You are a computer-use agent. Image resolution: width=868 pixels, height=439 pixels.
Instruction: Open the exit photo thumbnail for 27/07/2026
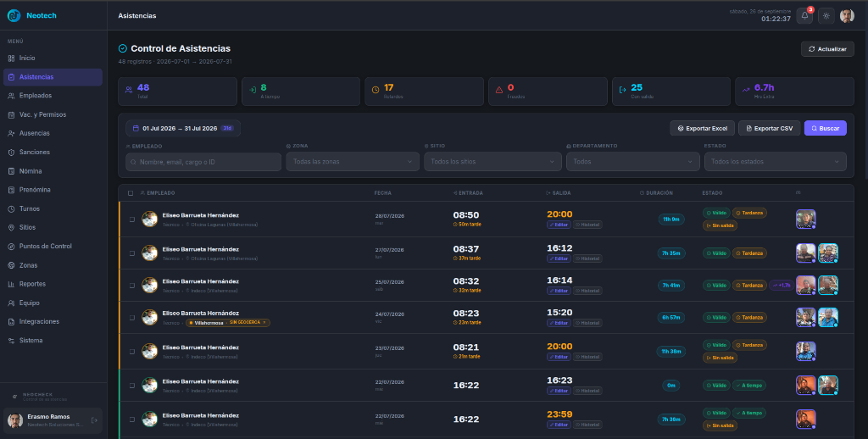(x=828, y=253)
